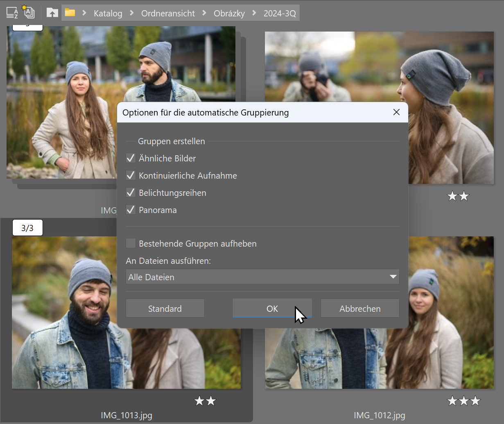The image size is (504, 424).
Task: Click the second star under the top-right photo
Action: [463, 196]
